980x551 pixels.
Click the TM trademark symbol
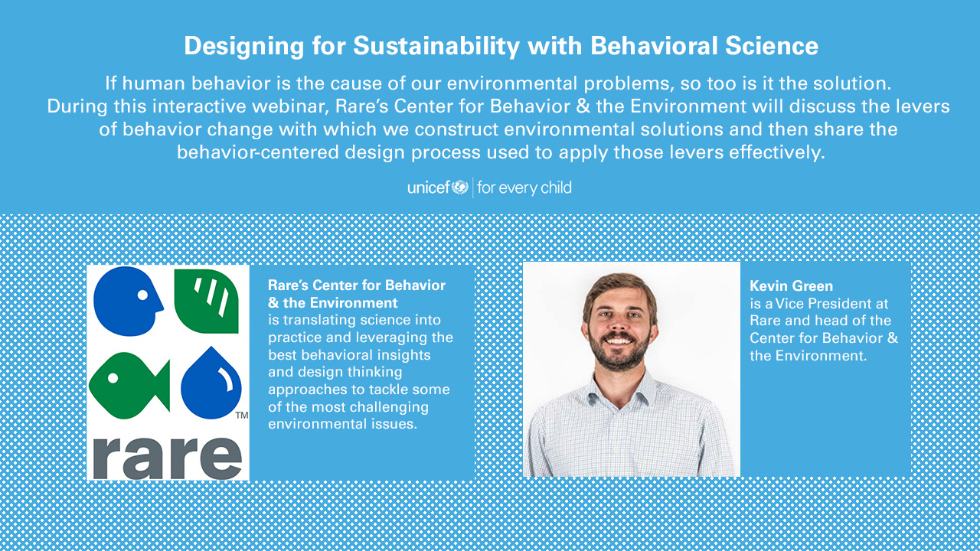[241, 416]
